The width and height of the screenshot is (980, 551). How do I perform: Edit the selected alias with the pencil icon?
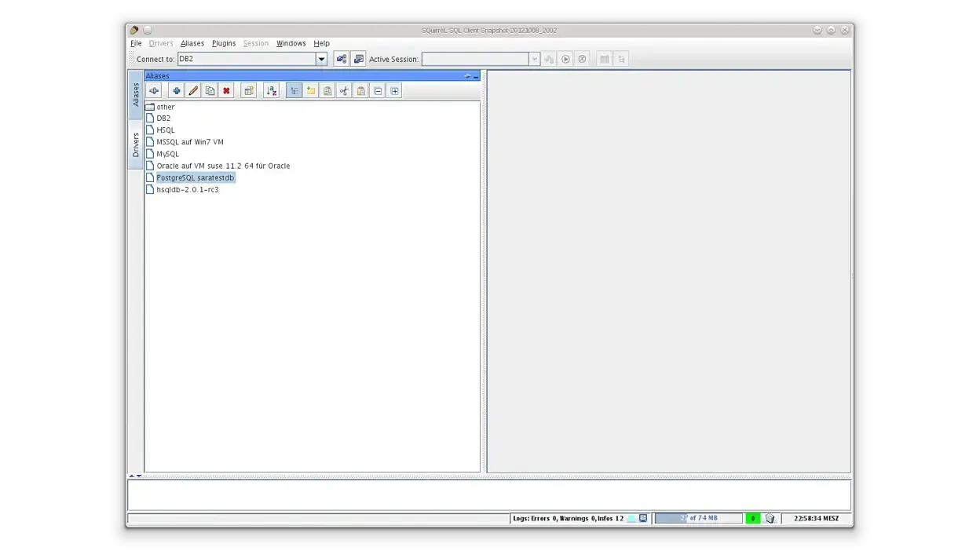(193, 90)
